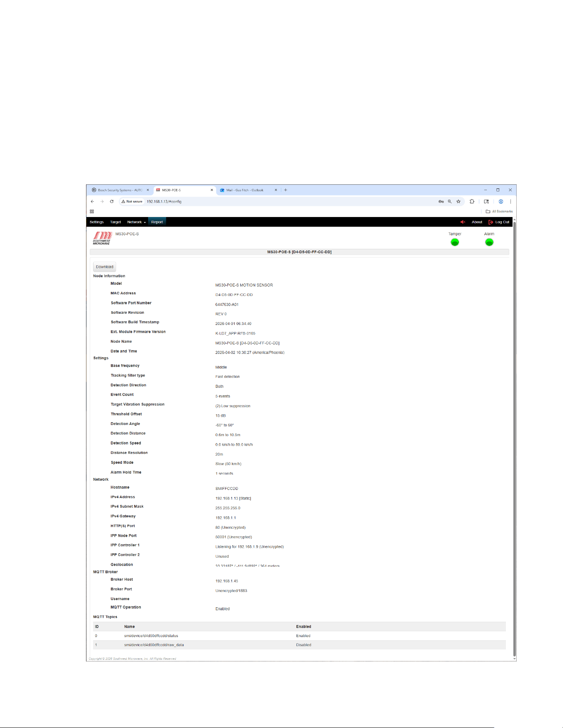Screen dimensions: 563x728
Task: Click IPv4 address 192.168.1.13 [Static]
Action: 233,498
